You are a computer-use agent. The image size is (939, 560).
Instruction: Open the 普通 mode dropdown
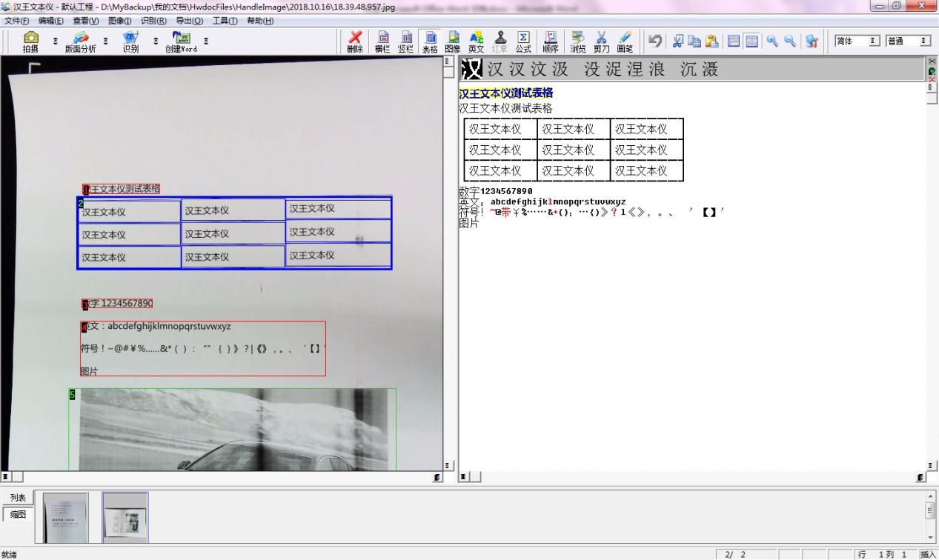click(925, 41)
